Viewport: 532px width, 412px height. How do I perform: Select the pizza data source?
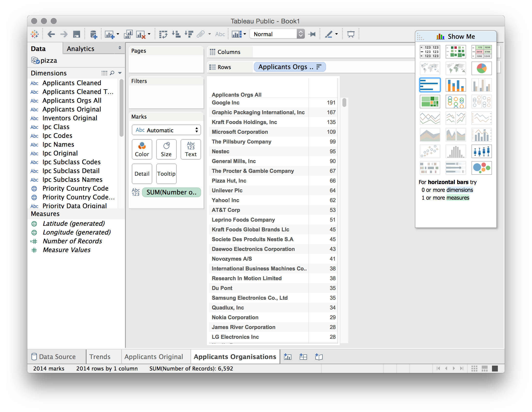coord(44,61)
